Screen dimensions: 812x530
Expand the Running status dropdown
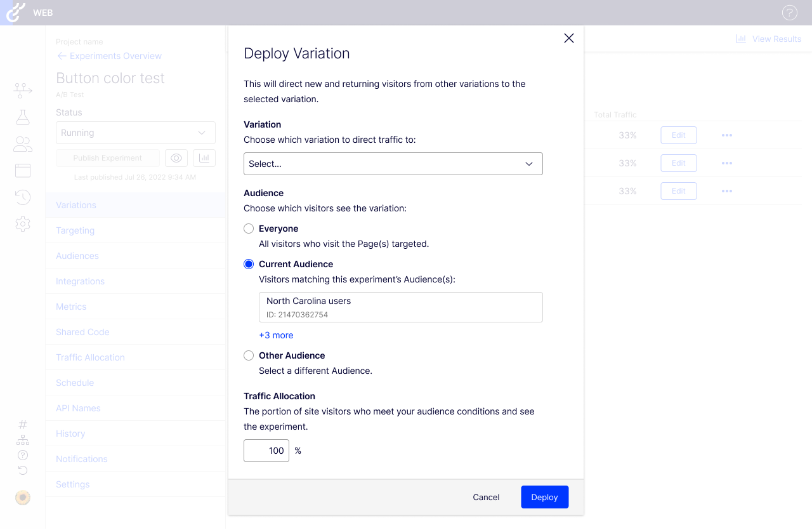pyautogui.click(x=135, y=133)
